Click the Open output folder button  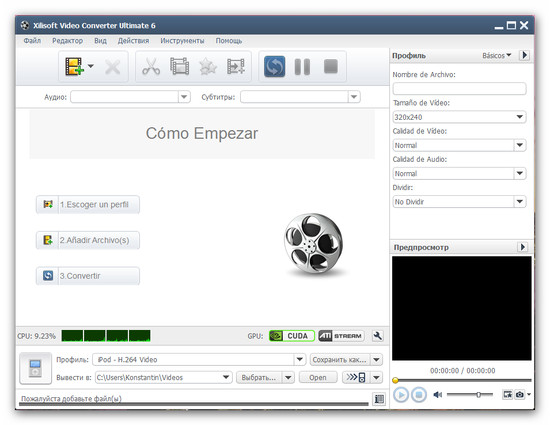(318, 377)
